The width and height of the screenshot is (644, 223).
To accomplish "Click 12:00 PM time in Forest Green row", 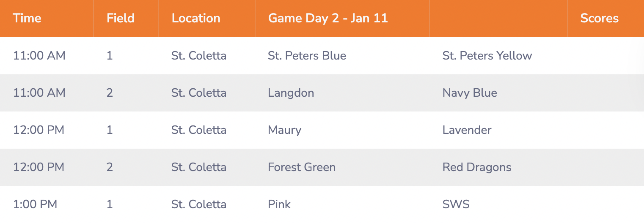I will coord(39,167).
